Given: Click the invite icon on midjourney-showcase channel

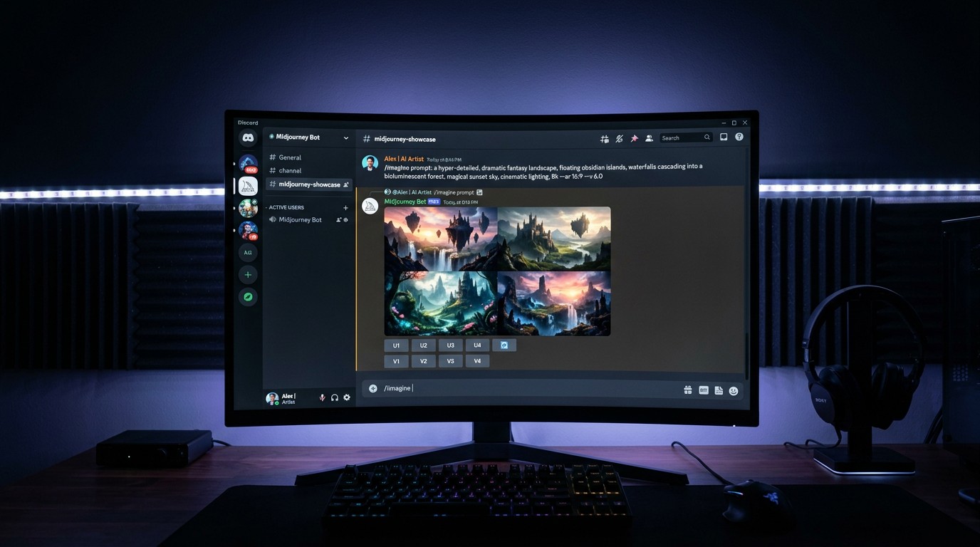Looking at the screenshot, I should coord(346,184).
